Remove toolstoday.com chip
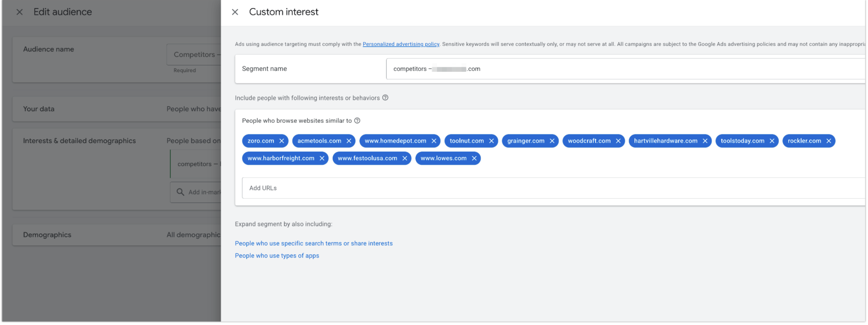 tap(772, 141)
